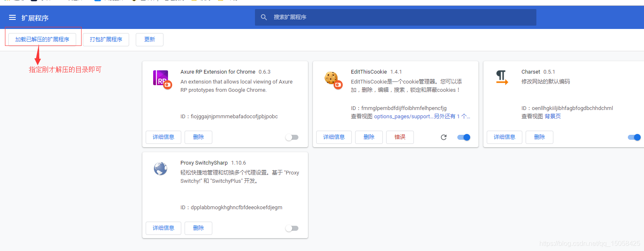The width and height of the screenshot is (644, 251).
Task: Click the Charset extension icon
Action: 502,77
